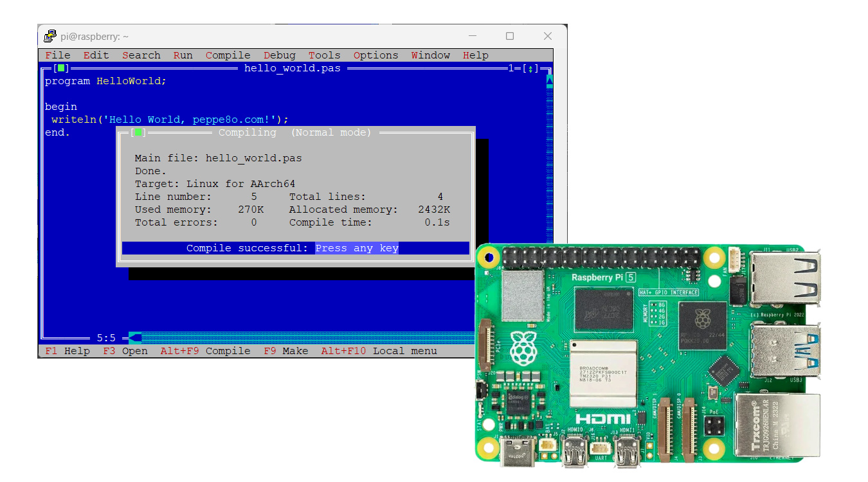Open the Run menu
Image resolution: width=868 pixels, height=482 pixels.
tap(183, 55)
